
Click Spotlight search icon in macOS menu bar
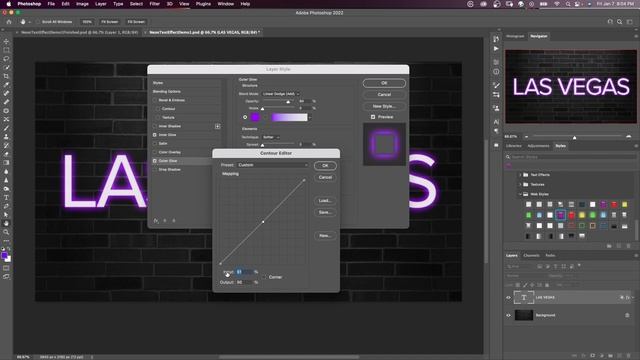pyautogui.click(x=567, y=4)
